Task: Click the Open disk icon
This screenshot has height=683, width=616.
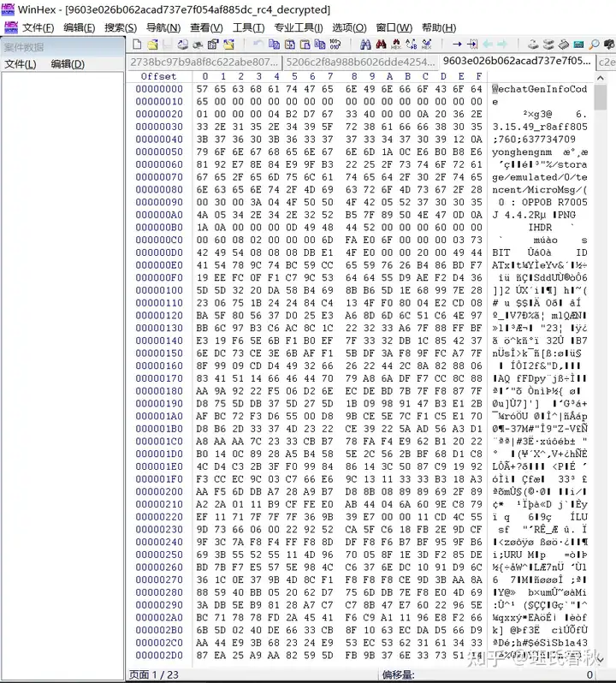Action: pos(533,44)
